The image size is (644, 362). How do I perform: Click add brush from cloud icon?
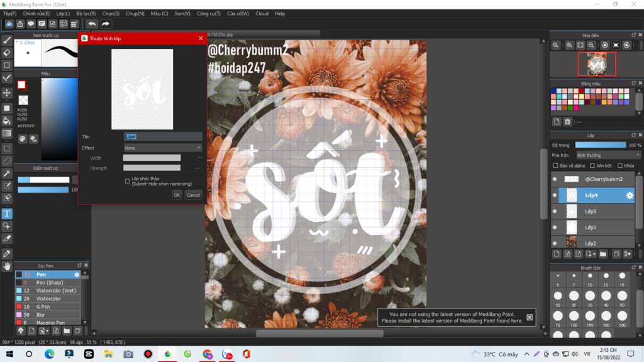point(21,331)
